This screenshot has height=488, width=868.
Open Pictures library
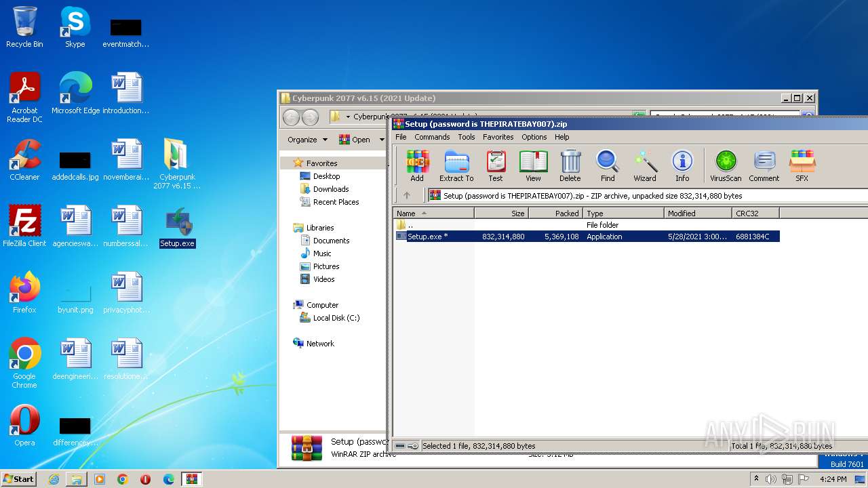click(x=326, y=266)
